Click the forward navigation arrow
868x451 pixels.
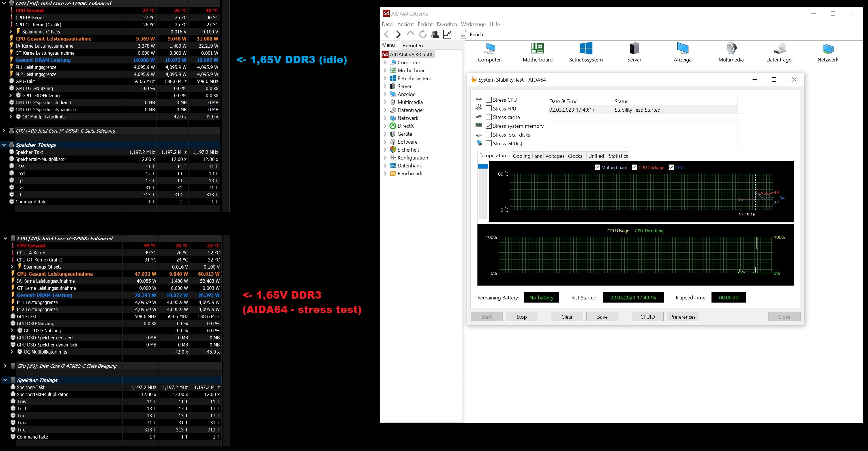click(x=398, y=34)
